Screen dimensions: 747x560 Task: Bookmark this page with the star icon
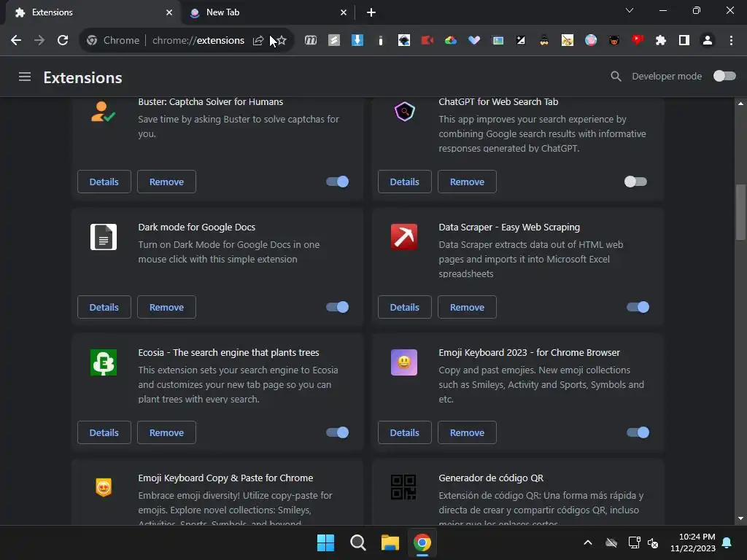coord(282,41)
